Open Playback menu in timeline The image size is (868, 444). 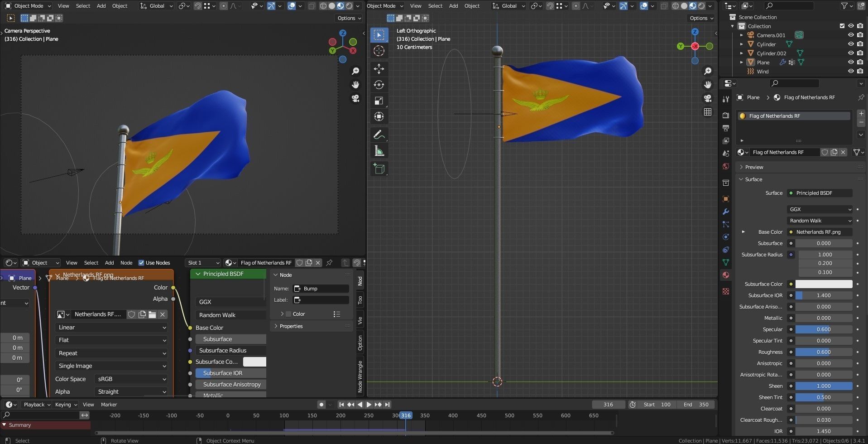37,405
